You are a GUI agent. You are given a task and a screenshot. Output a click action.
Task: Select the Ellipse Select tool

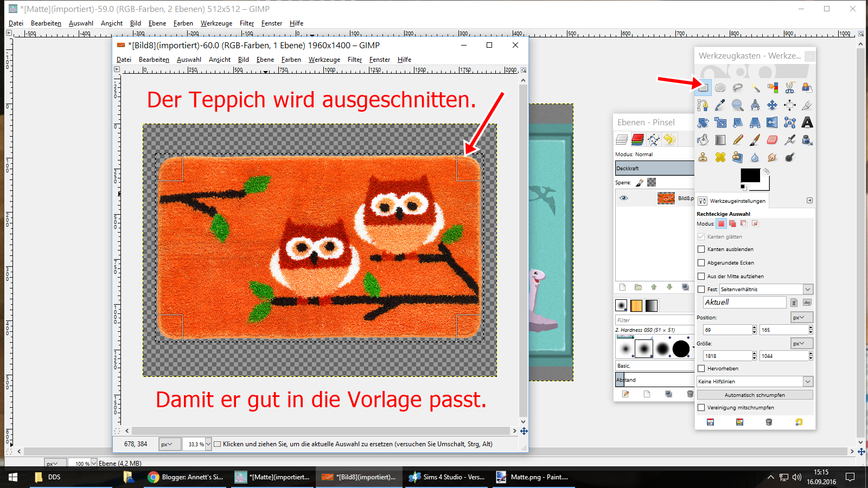pyautogui.click(x=720, y=88)
